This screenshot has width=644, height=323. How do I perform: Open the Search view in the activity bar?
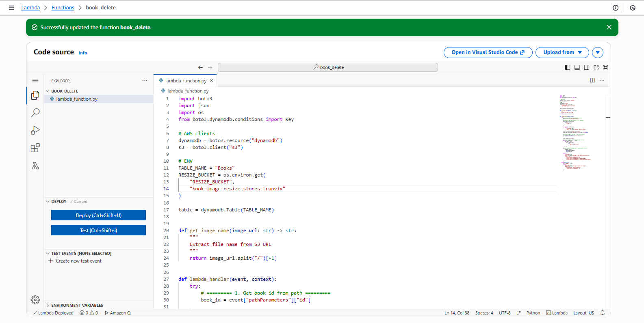pos(35,113)
